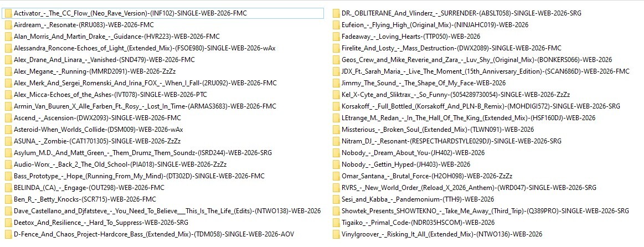Screen dimensions: 644x247
Task: Click the folder icon of LEtrange In The Hall Of The King
Action: [x=336, y=117]
